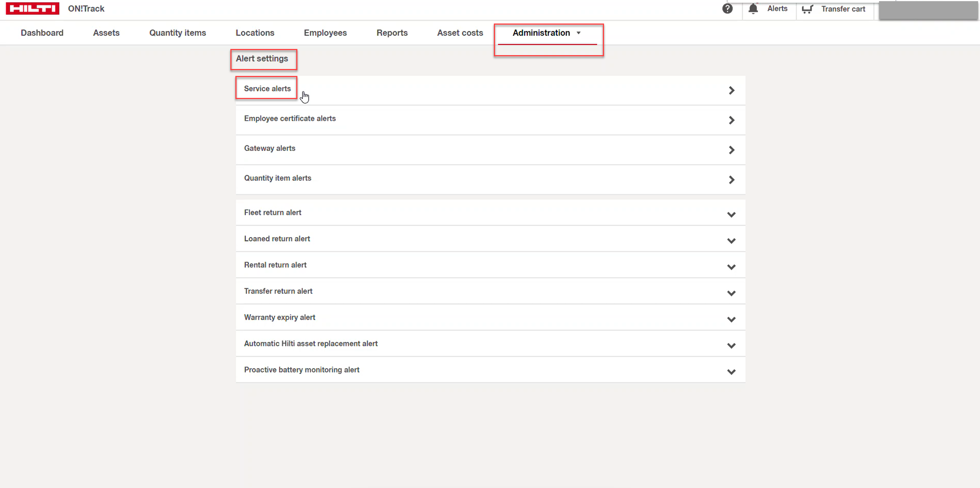This screenshot has height=488, width=980.
Task: Expand Proactive battery monitoring alert chevron
Action: [x=731, y=372]
